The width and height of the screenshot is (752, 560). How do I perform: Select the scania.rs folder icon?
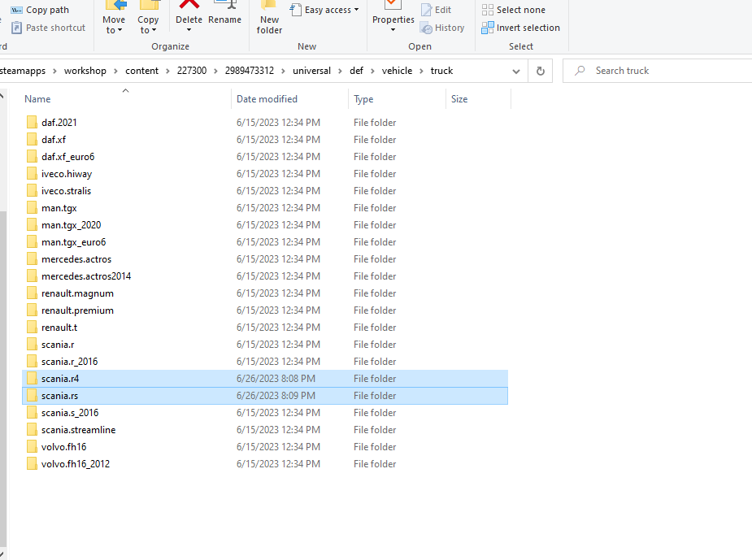click(32, 396)
